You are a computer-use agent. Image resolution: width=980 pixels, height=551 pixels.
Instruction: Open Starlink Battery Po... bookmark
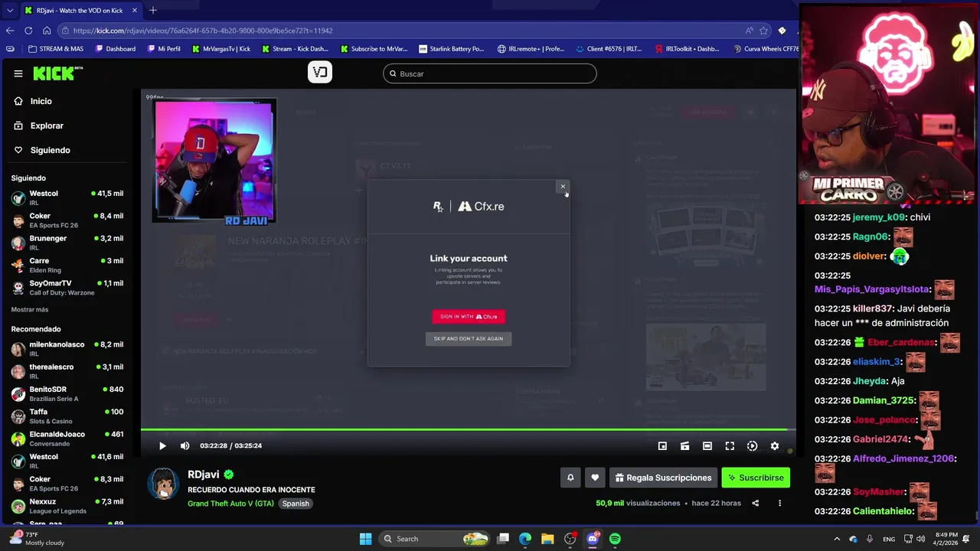point(451,49)
